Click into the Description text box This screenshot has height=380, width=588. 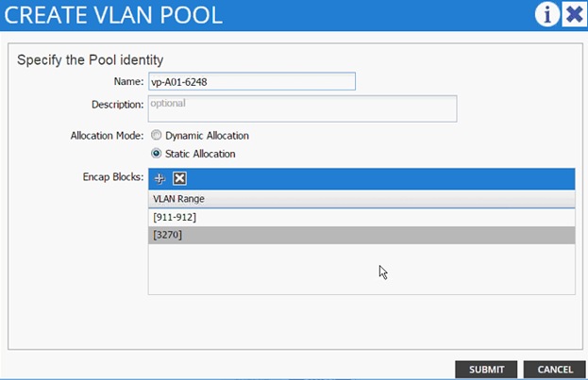pyautogui.click(x=303, y=108)
